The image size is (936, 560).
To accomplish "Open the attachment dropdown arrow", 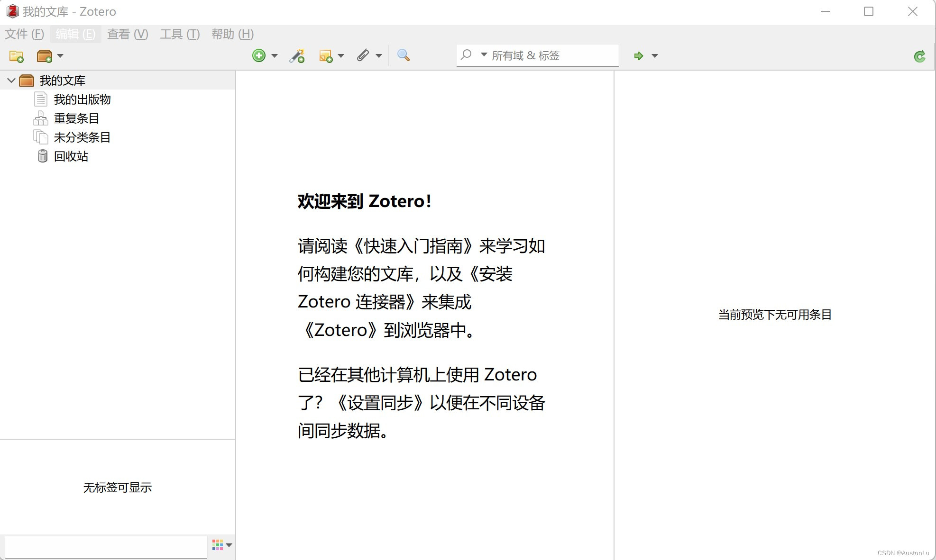I will (379, 56).
